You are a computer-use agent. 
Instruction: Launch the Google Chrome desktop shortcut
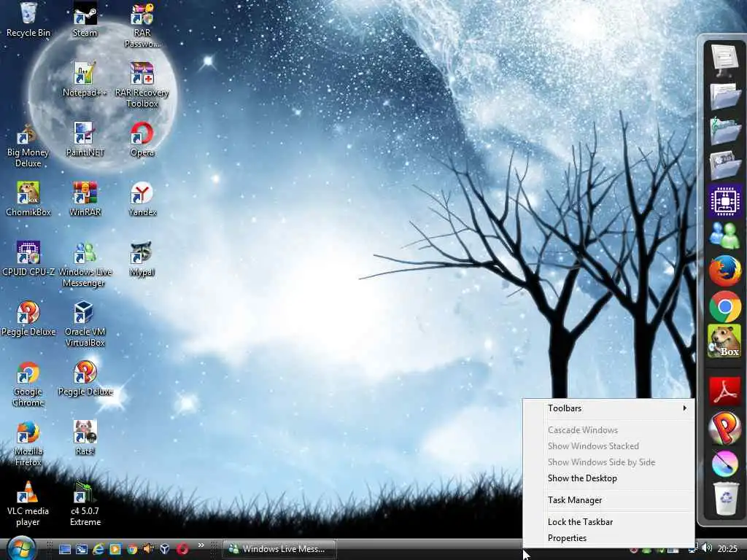(x=28, y=384)
